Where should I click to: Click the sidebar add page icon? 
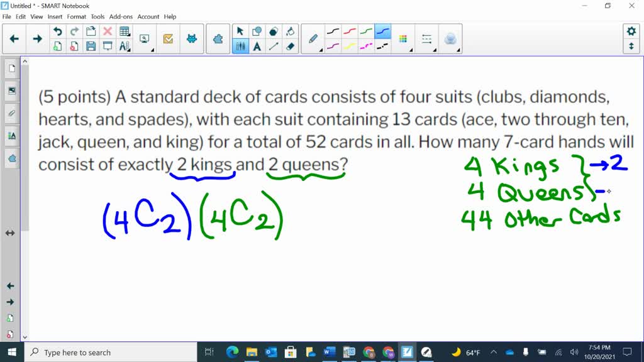coord(10,318)
